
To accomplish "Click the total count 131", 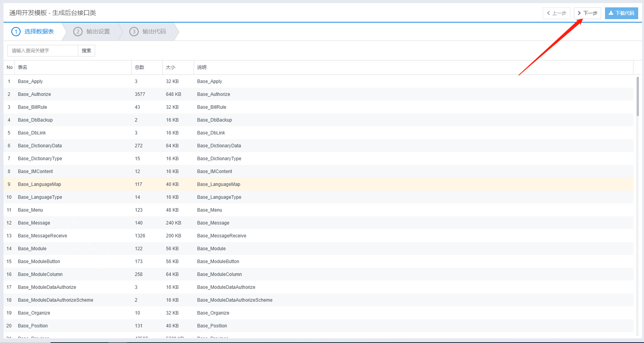I will [x=139, y=326].
